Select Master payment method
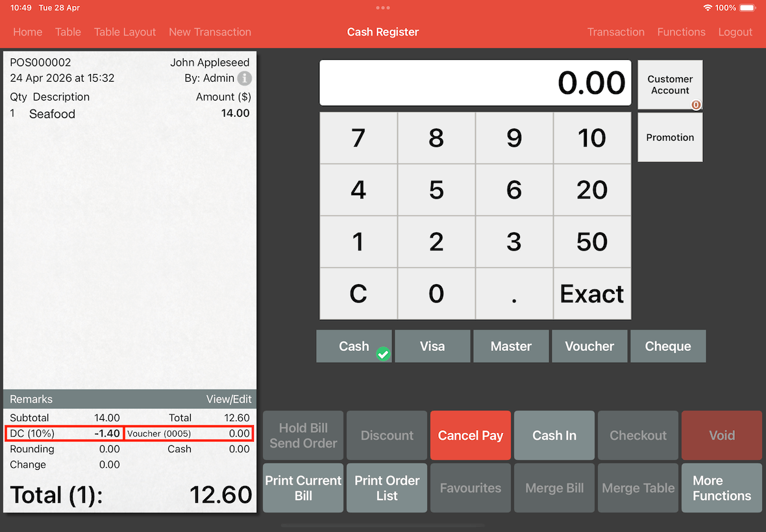This screenshot has width=766, height=532. click(511, 346)
